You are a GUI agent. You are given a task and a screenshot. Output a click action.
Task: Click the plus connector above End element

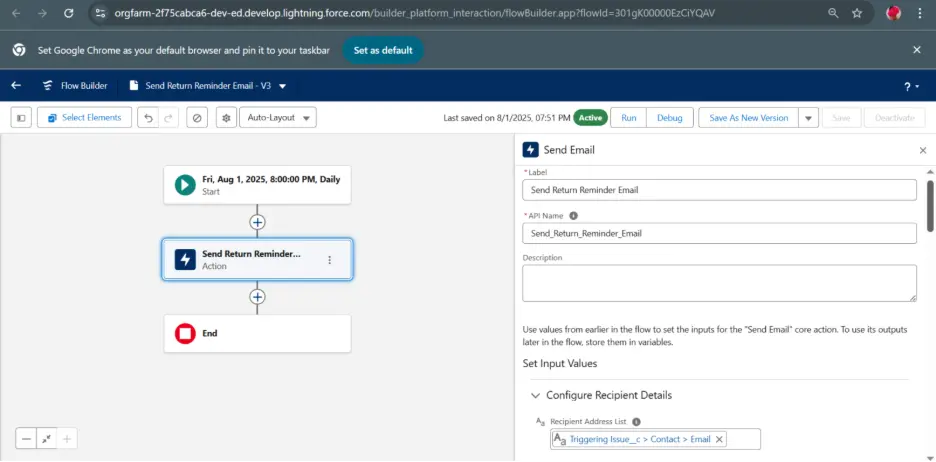pos(257,297)
